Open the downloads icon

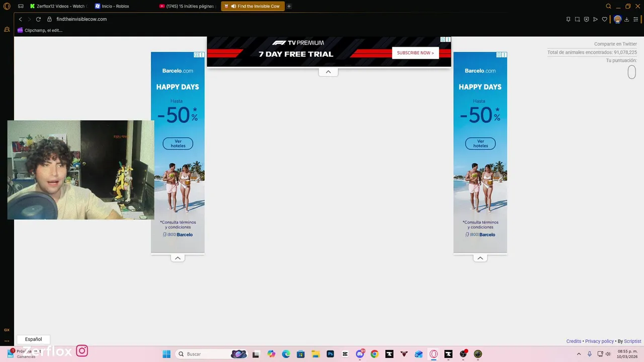pyautogui.click(x=626, y=19)
